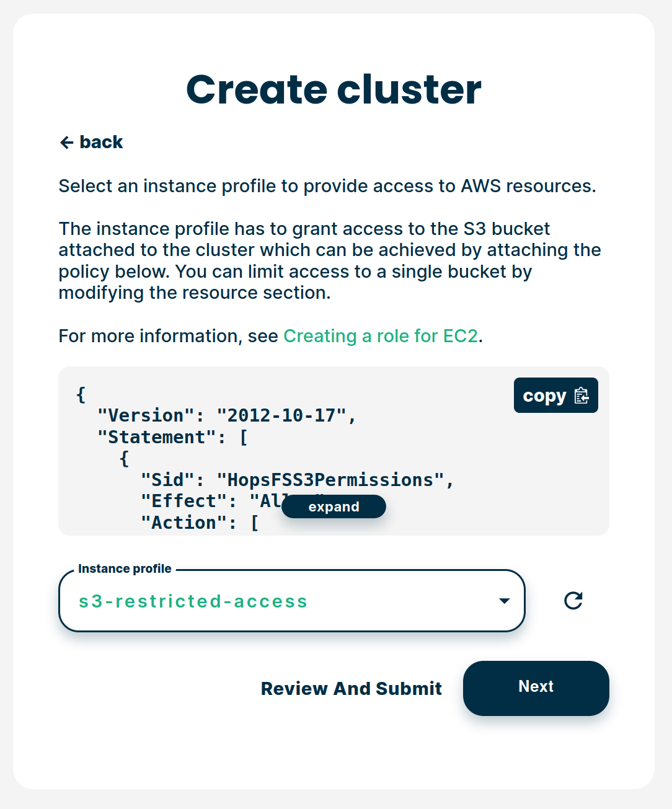Click the 'Instance profile' field label

point(125,569)
